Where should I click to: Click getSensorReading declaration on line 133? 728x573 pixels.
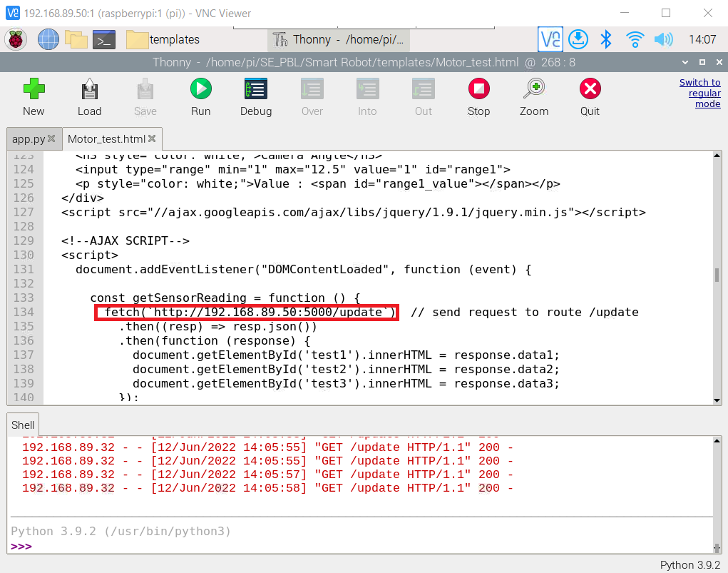point(225,298)
